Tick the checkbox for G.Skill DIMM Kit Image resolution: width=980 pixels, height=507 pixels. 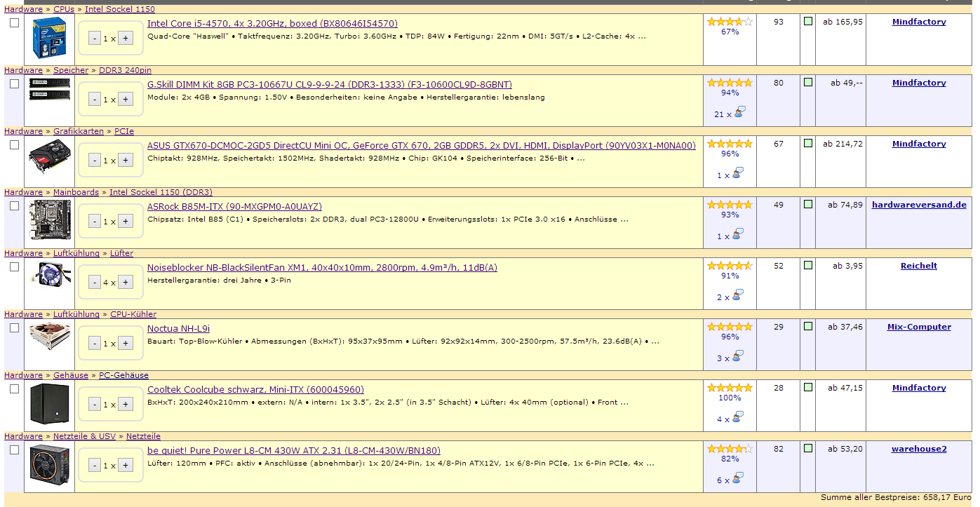click(14, 83)
